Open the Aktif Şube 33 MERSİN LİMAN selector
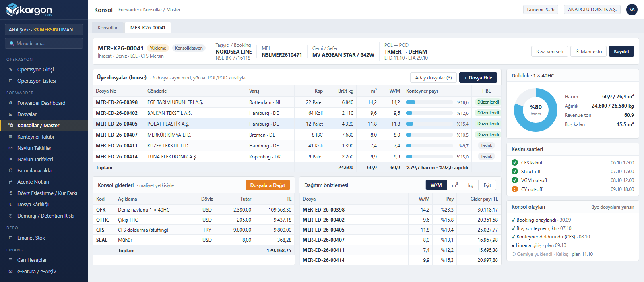The width and height of the screenshot is (644, 282). (x=44, y=29)
